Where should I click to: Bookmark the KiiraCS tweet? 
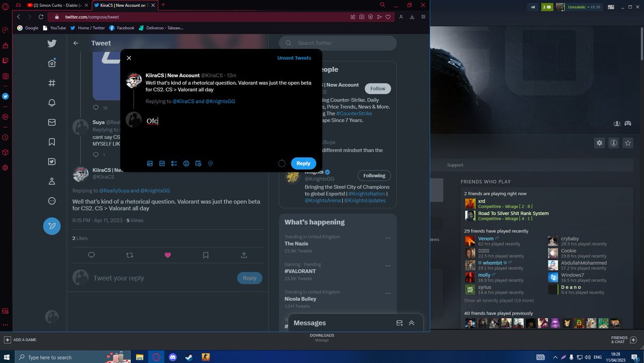coord(206,255)
